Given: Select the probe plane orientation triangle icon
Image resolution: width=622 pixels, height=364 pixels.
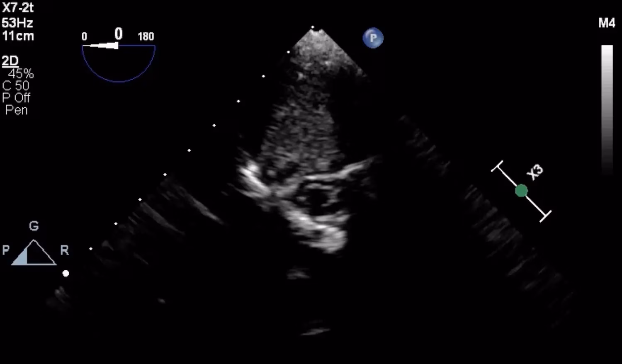Looking at the screenshot, I should coord(34,252).
